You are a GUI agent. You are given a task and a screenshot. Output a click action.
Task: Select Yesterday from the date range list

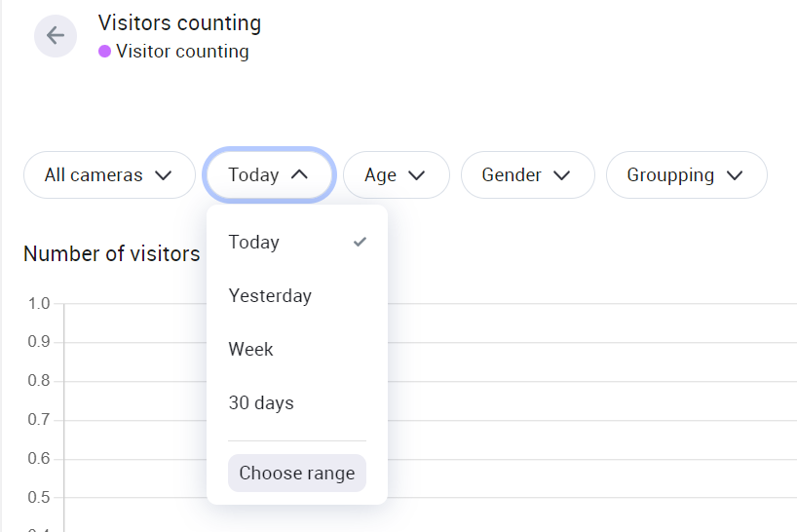(x=270, y=295)
